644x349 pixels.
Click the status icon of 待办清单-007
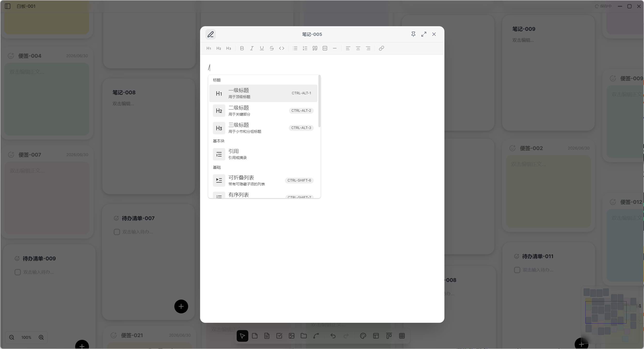116,218
